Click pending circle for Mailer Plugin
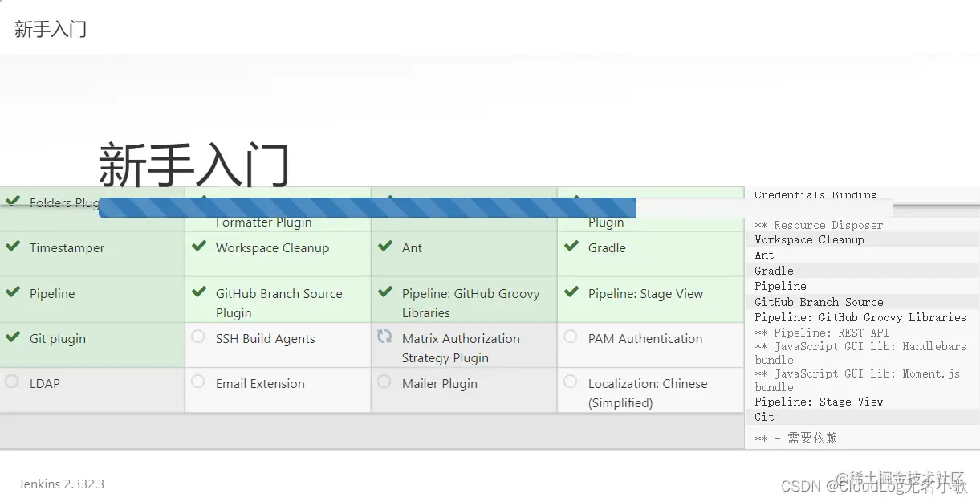The height and width of the screenshot is (502, 980). click(x=384, y=382)
